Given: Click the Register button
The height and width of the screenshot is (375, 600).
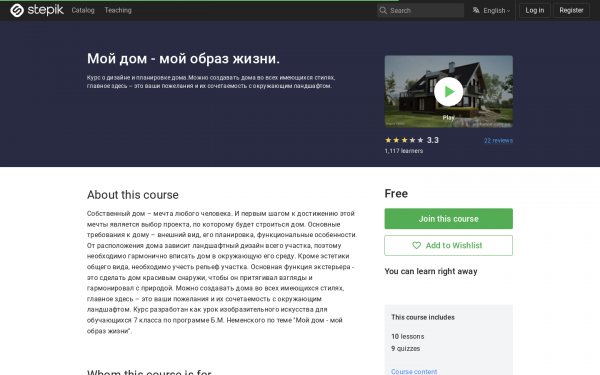Looking at the screenshot, I should [571, 10].
